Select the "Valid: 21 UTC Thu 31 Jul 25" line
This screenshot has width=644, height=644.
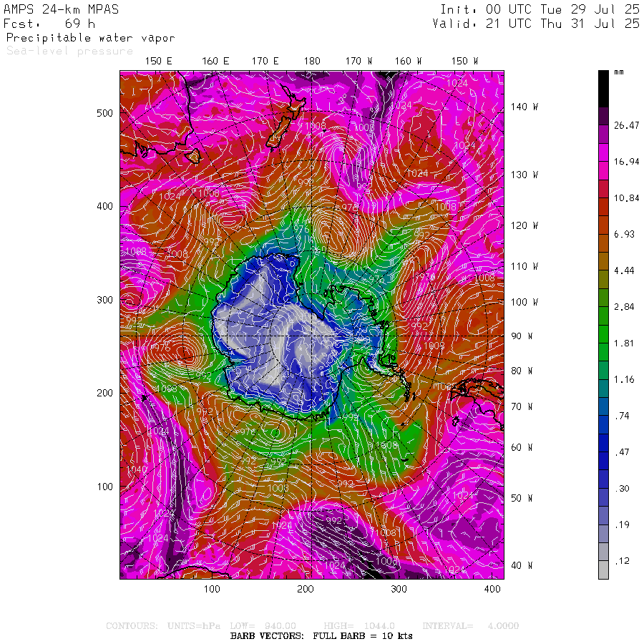coord(535,24)
